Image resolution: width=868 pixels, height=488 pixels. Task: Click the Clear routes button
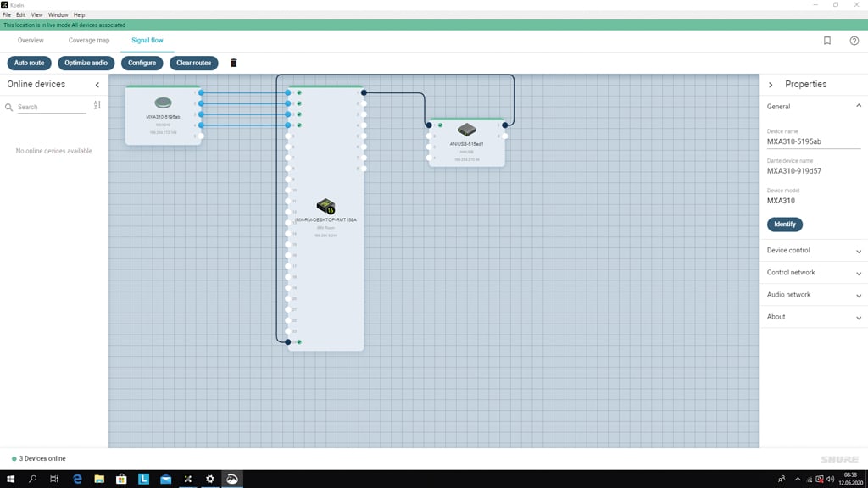194,63
